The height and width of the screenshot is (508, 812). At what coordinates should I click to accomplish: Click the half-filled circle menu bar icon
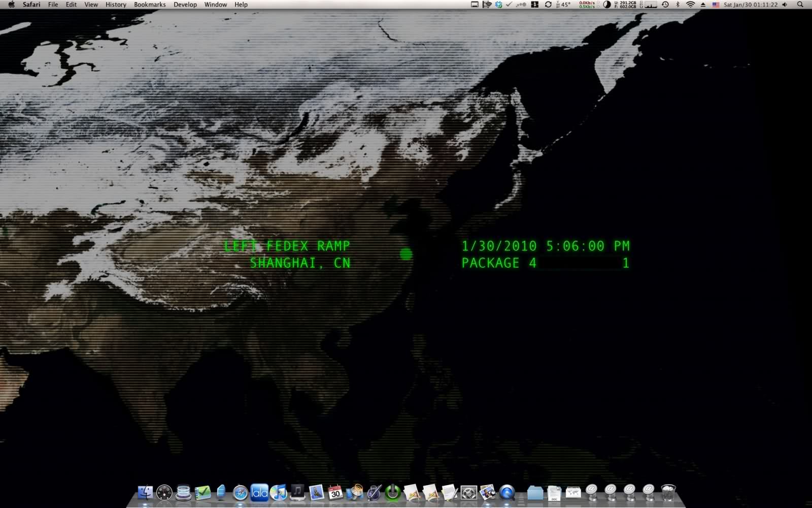click(x=607, y=5)
